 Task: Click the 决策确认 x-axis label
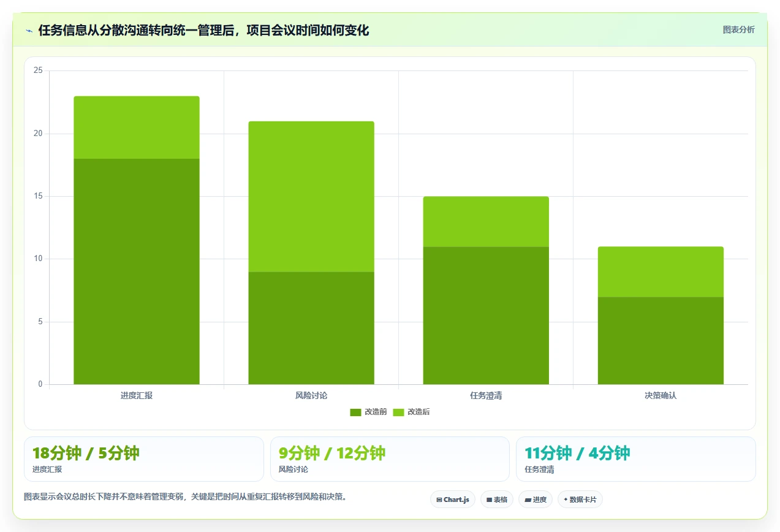coord(661,396)
